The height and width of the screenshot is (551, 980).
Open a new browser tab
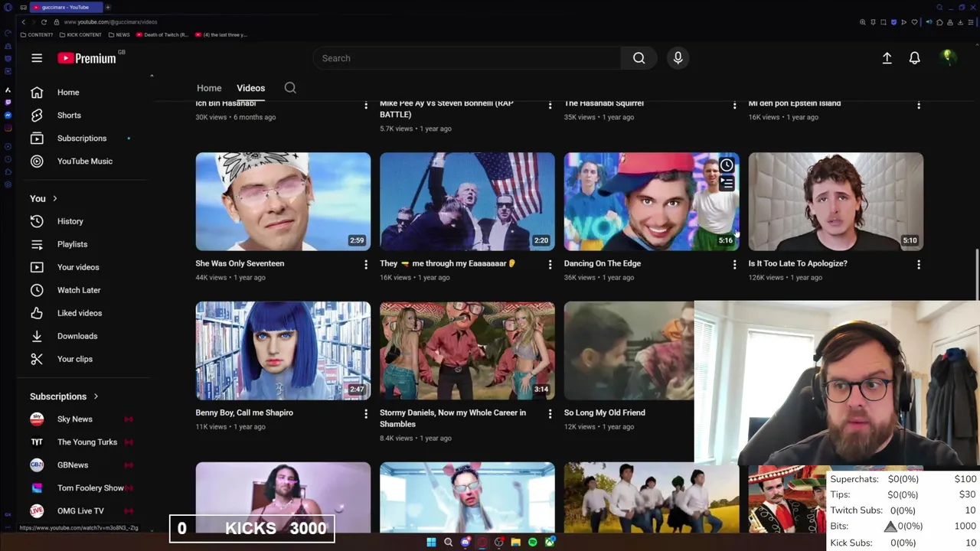[108, 7]
